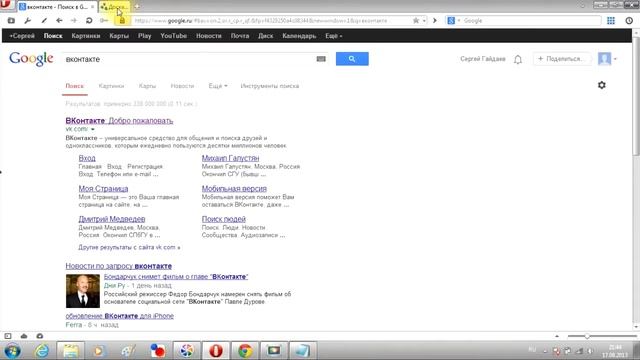Image resolution: width=640 pixels, height=360 pixels.
Task: Open Windows Start button
Action: coord(13,351)
